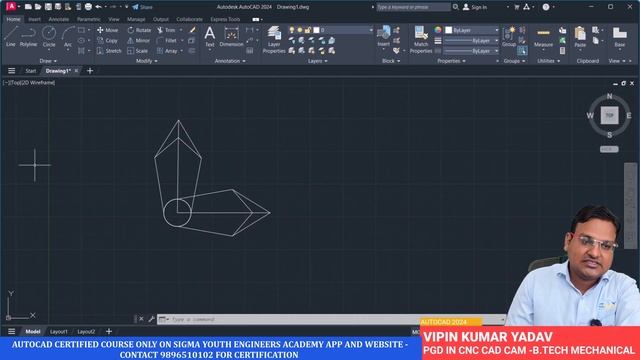Add new layout with plus button
This screenshot has height=360, width=640.
pyautogui.click(x=109, y=331)
